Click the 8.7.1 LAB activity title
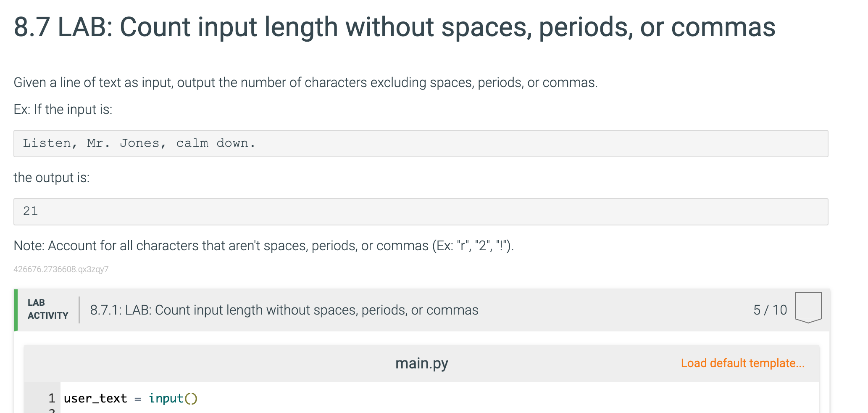 284,310
